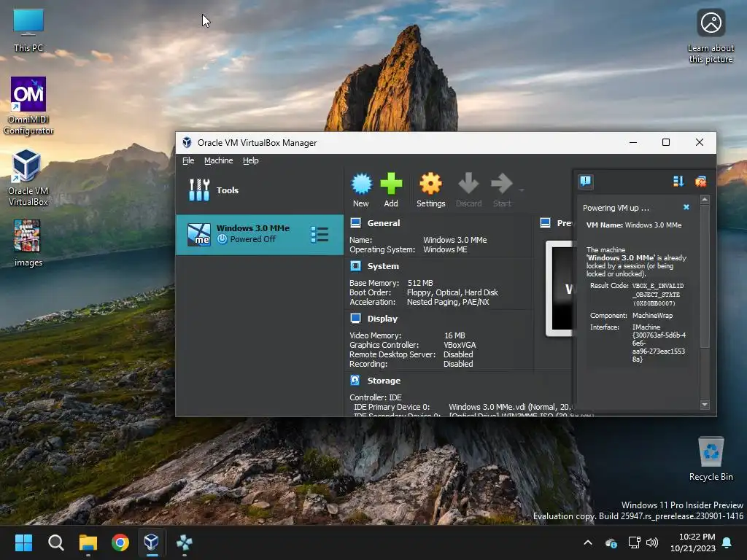Click the delete all notifications icon
This screenshot has width=747, height=560.
pos(701,181)
